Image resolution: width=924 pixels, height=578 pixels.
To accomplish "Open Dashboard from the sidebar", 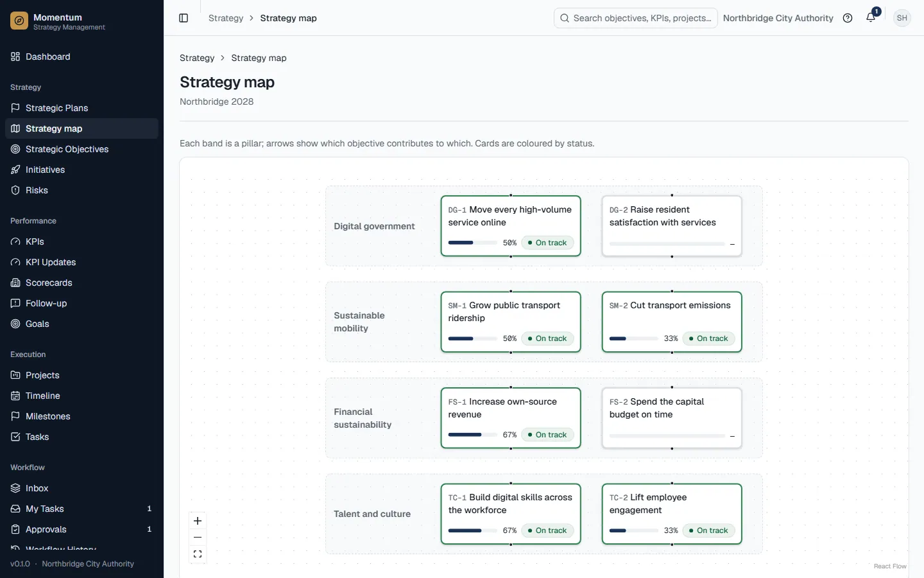I will click(x=81, y=57).
